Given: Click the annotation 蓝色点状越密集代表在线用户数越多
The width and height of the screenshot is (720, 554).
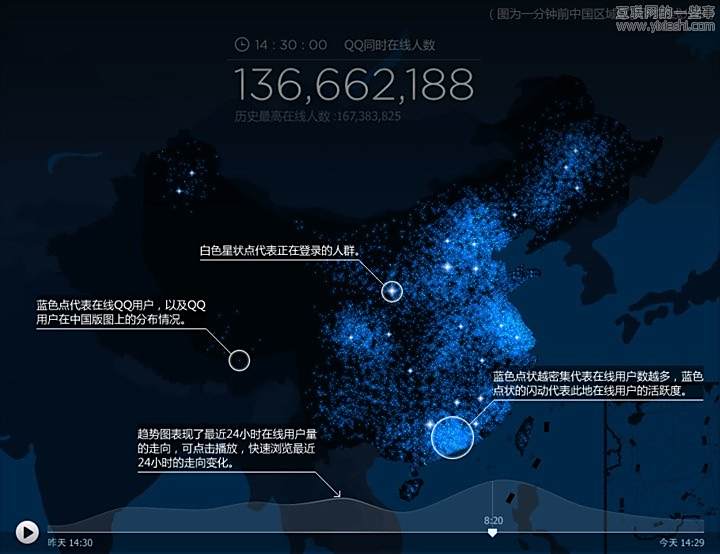Looking at the screenshot, I should tap(598, 384).
